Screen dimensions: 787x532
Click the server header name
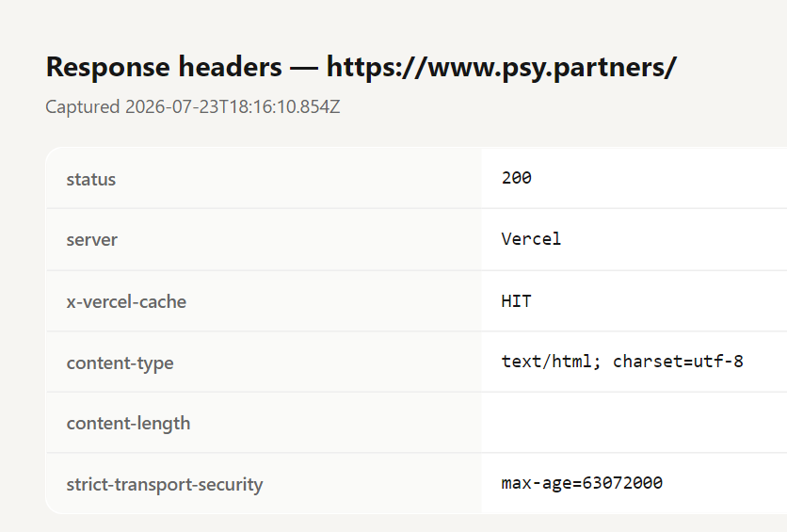(x=92, y=240)
